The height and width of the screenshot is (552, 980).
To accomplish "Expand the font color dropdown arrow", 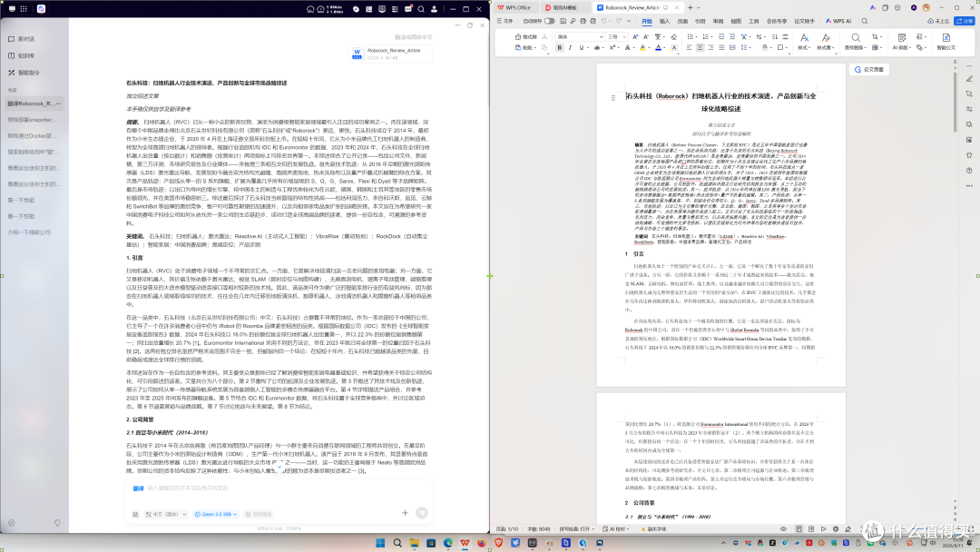I will tap(664, 48).
